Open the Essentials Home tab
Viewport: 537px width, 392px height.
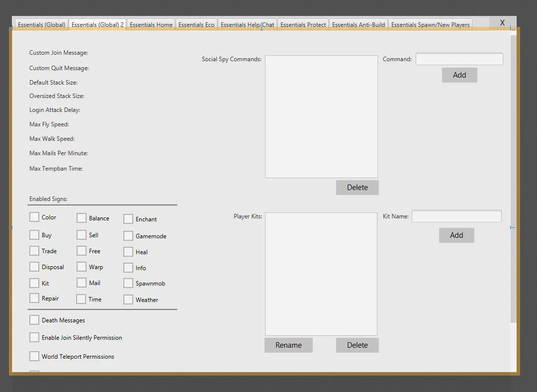151,25
